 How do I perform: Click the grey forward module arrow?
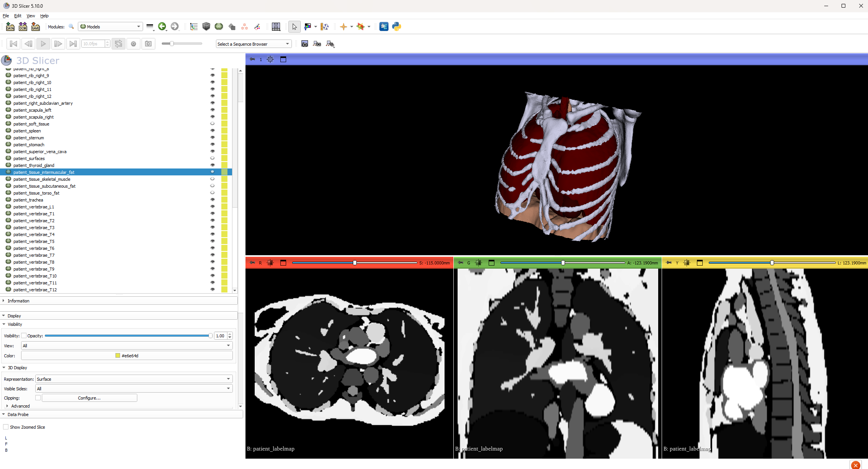[x=175, y=26]
